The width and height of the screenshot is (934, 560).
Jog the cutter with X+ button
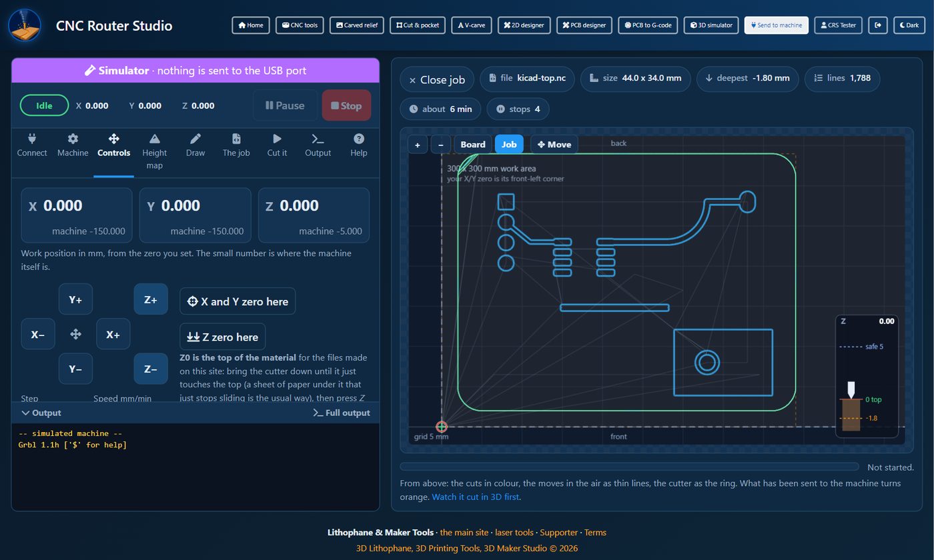[x=113, y=335]
